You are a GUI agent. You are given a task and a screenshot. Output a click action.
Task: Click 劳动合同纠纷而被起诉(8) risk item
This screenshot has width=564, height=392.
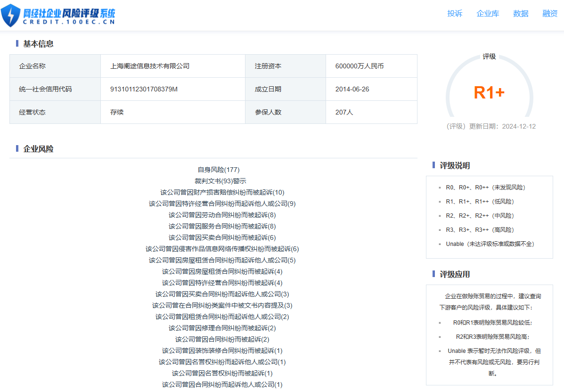222,215
